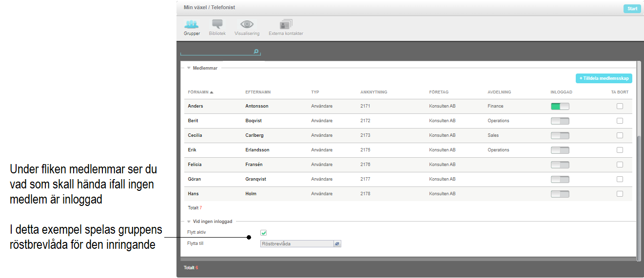
Task: Click the Min växel / Telefonist breadcrumb
Action: tap(210, 7)
